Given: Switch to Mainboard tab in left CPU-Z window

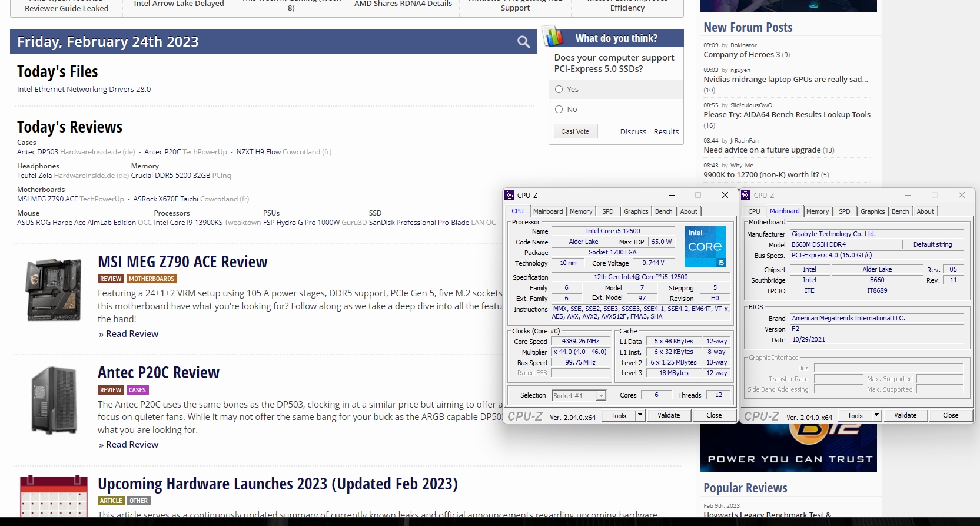Looking at the screenshot, I should [548, 211].
